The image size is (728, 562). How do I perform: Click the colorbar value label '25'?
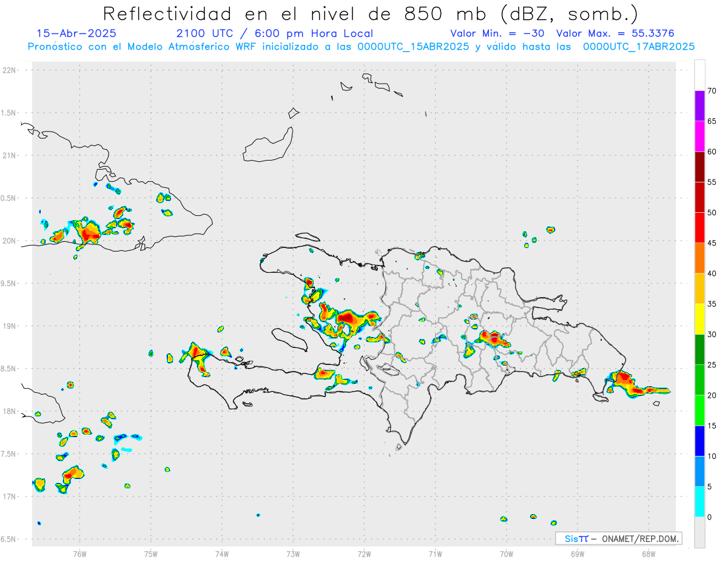(712, 365)
